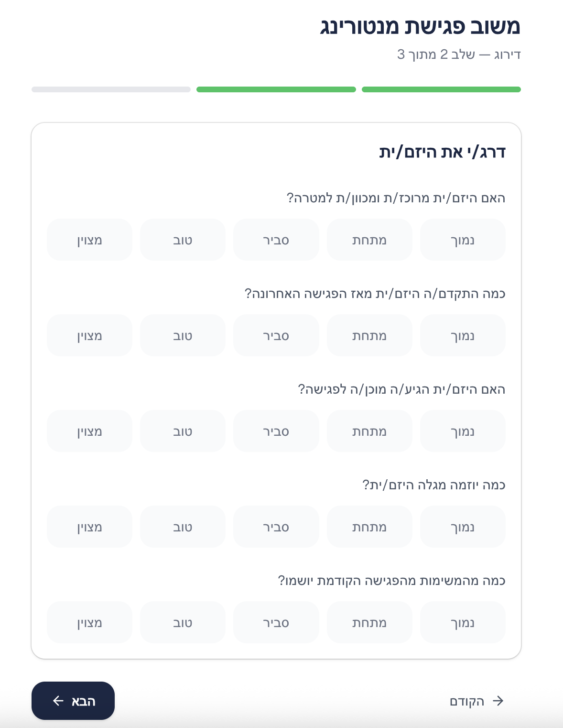The height and width of the screenshot is (728, 563).
Task: Select מצוין rating for the focus question
Action: [89, 240]
